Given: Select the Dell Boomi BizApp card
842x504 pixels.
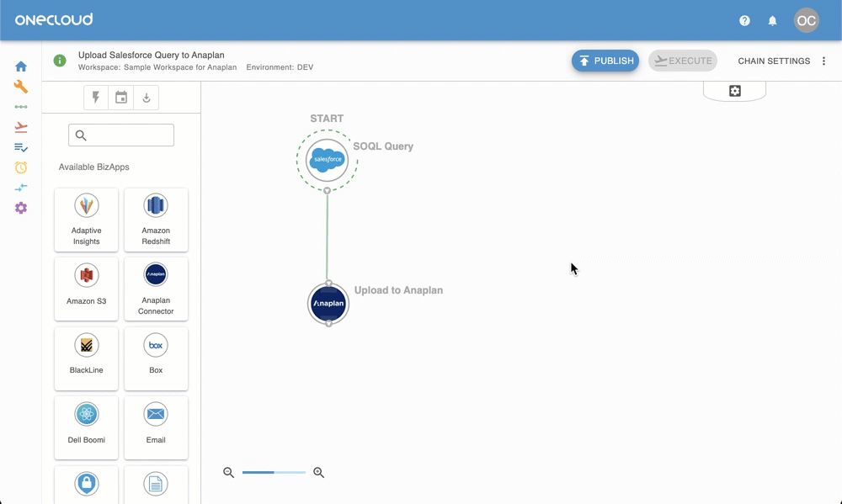Looking at the screenshot, I should coord(87,427).
